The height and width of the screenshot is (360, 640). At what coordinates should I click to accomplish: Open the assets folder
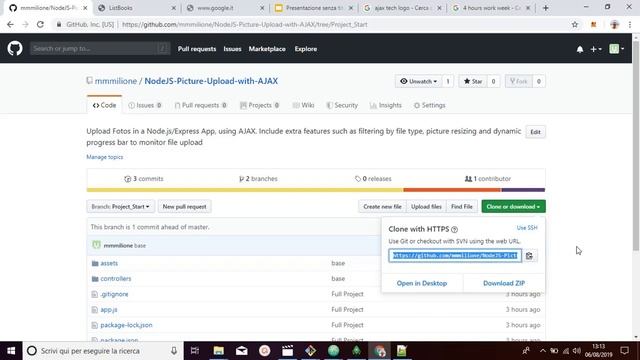[x=109, y=263]
